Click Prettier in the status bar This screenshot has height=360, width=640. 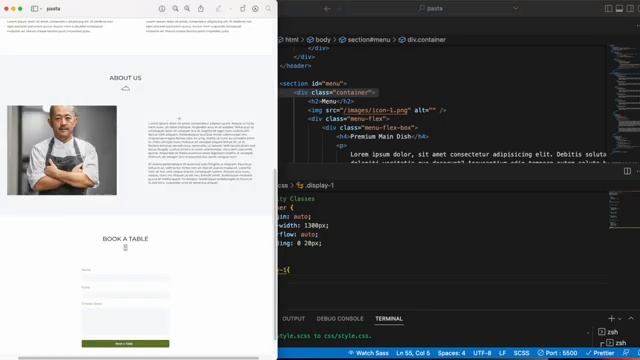pyautogui.click(x=600, y=353)
